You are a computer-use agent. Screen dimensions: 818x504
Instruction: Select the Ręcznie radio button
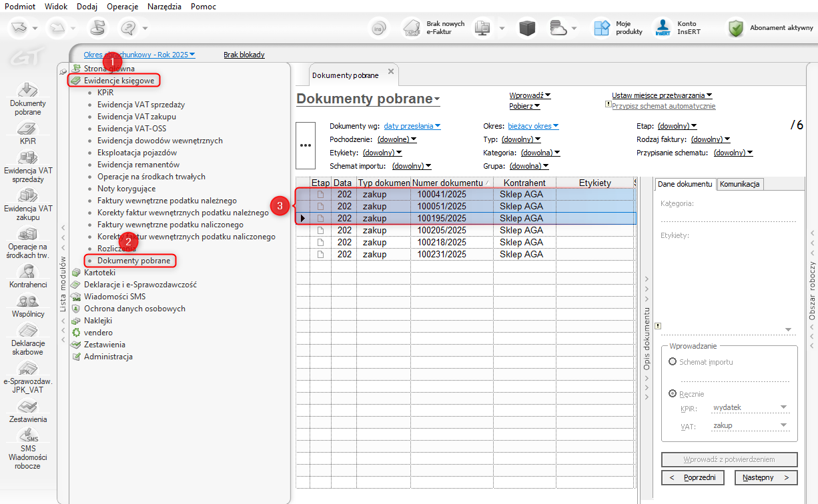(673, 394)
